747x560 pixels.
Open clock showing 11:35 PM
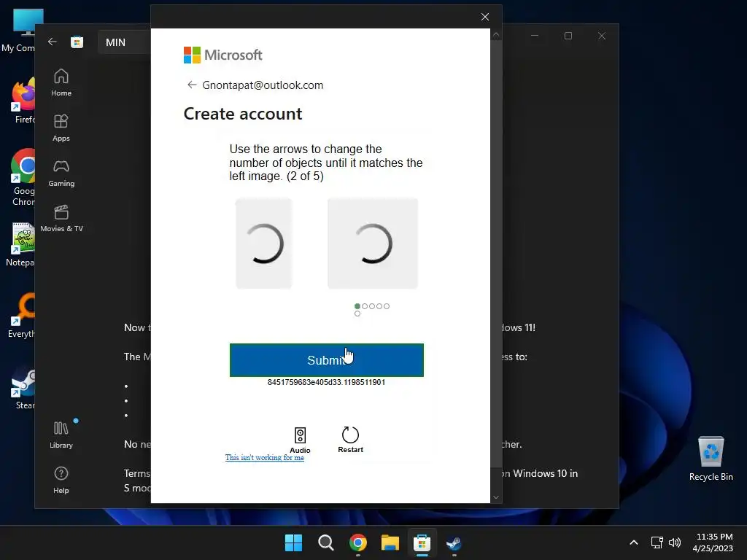coord(714,542)
